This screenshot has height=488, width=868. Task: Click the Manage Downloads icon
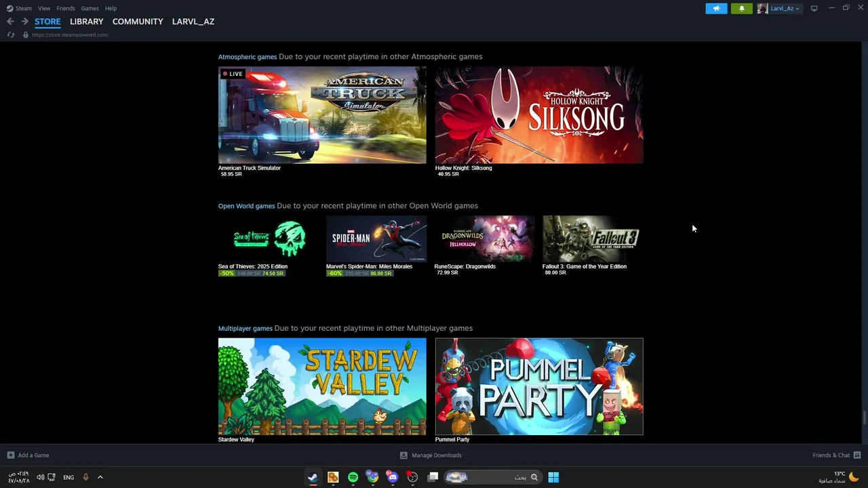(x=403, y=455)
